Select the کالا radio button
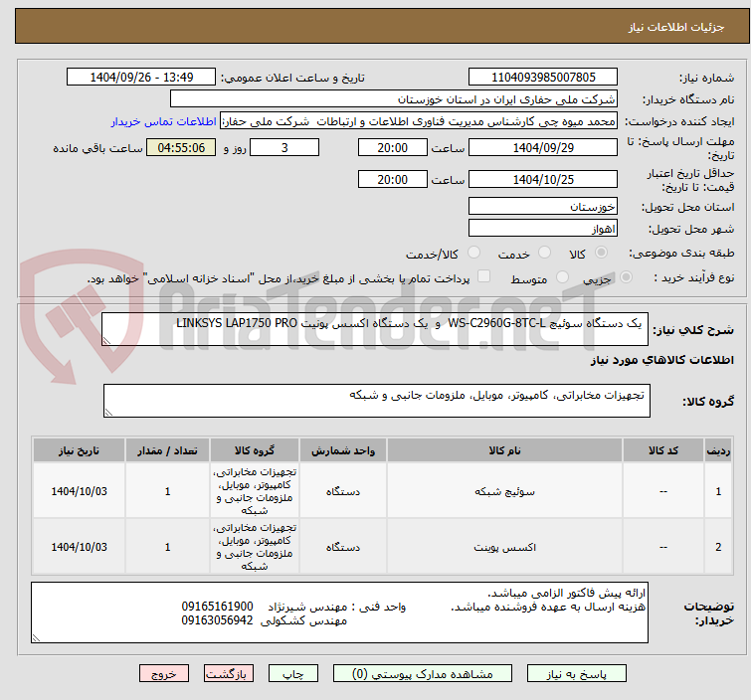751x700 pixels. pos(601,253)
